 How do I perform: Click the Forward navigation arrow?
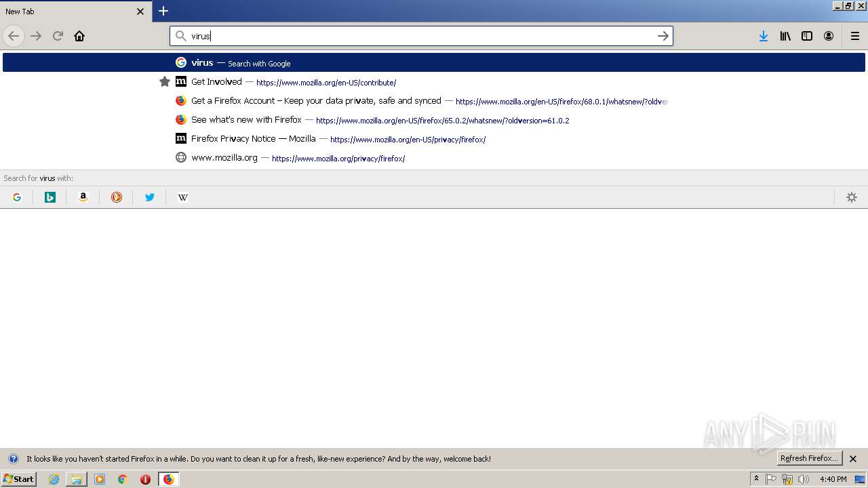point(36,36)
